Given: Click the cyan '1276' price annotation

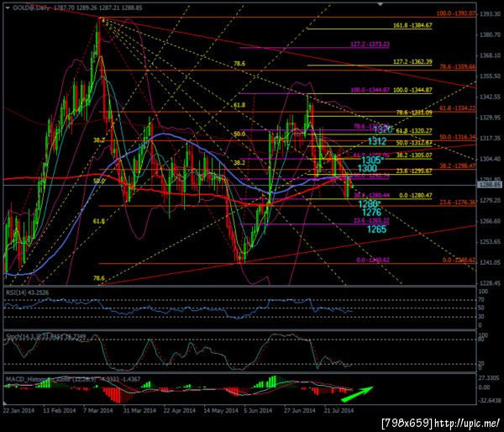Looking at the screenshot, I should pos(372,212).
